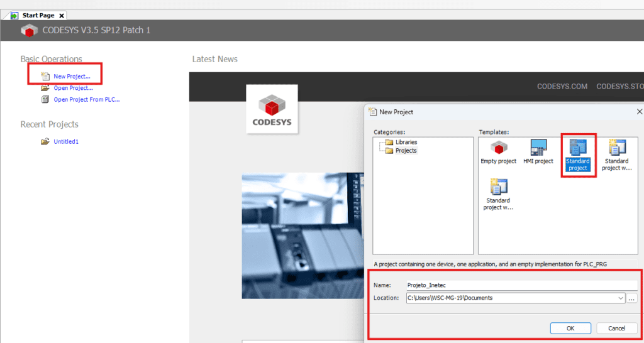Confirm with the OK button

tap(570, 328)
